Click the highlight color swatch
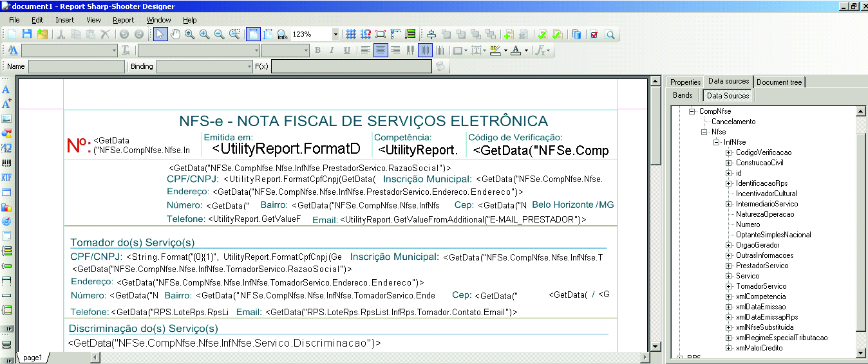This screenshot has width=868, height=364. pos(495,50)
